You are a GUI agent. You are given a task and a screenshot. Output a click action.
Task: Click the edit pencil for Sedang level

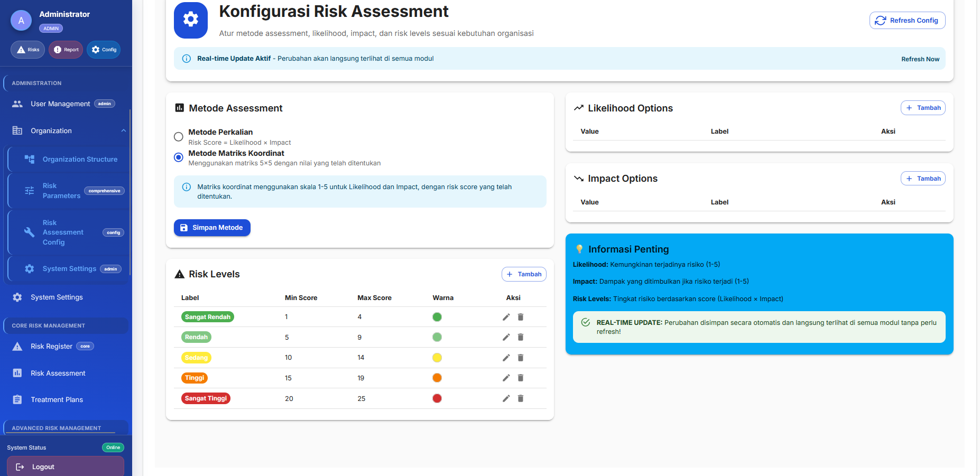click(506, 358)
